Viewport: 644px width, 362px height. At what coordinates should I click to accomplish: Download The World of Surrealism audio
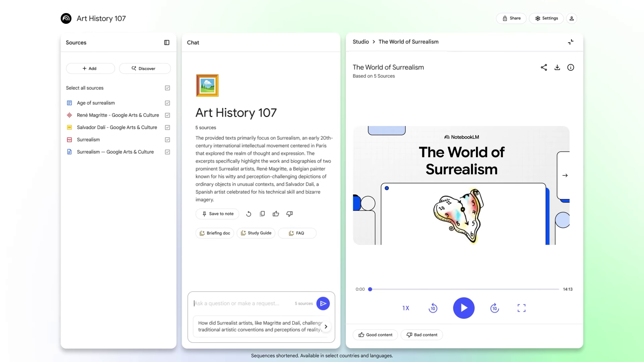(x=557, y=67)
